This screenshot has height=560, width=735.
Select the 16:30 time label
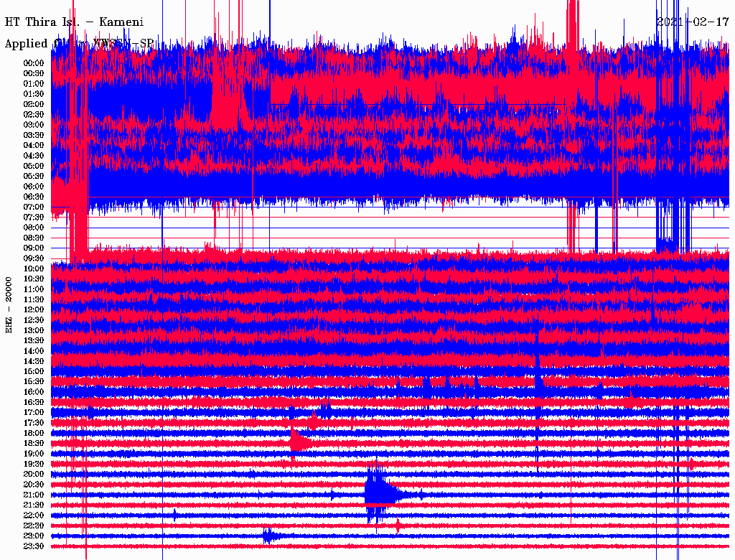34,403
